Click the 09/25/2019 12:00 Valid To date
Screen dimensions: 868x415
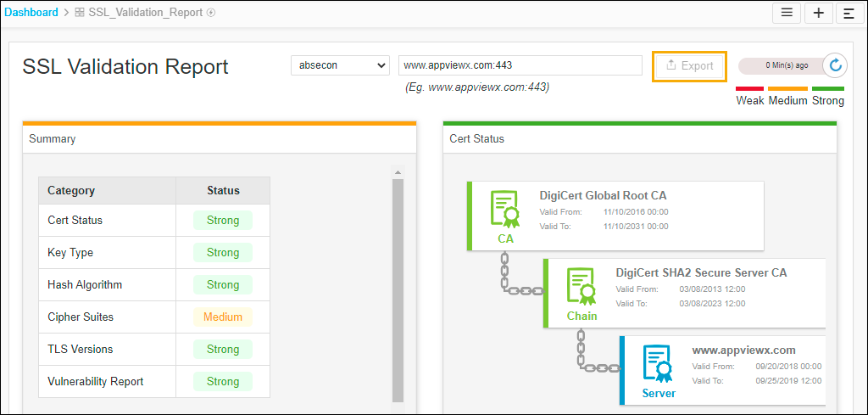[x=788, y=381]
